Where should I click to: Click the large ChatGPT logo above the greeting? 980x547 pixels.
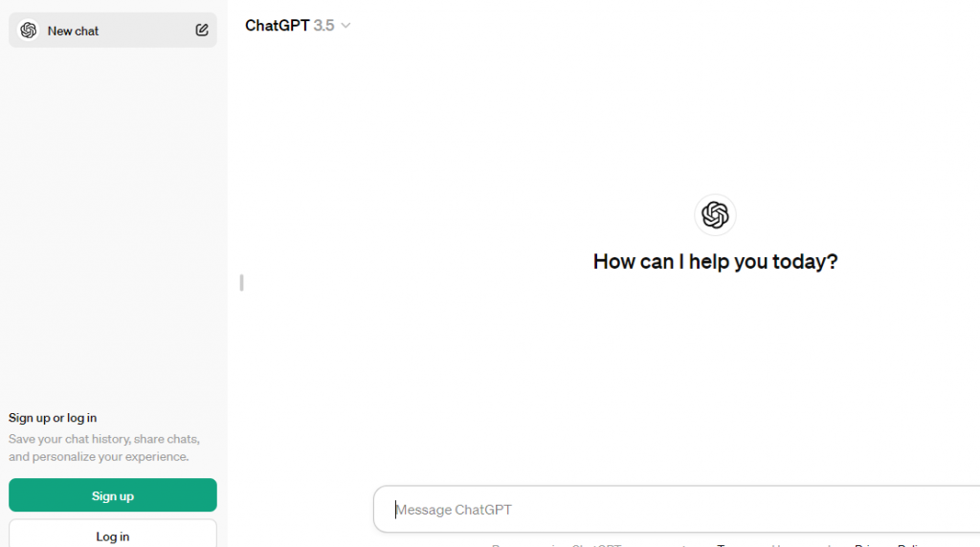click(x=715, y=215)
